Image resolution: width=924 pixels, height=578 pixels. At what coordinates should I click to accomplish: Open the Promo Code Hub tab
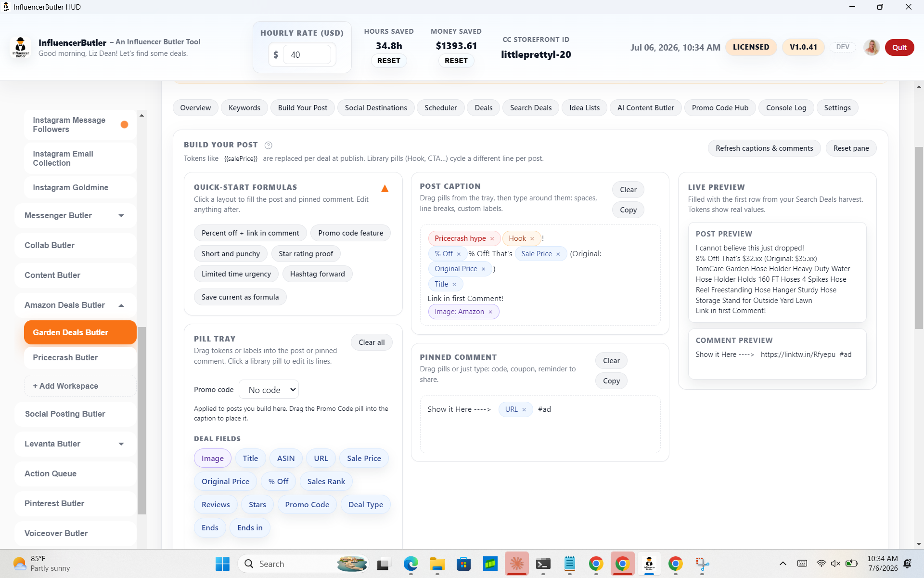click(720, 108)
